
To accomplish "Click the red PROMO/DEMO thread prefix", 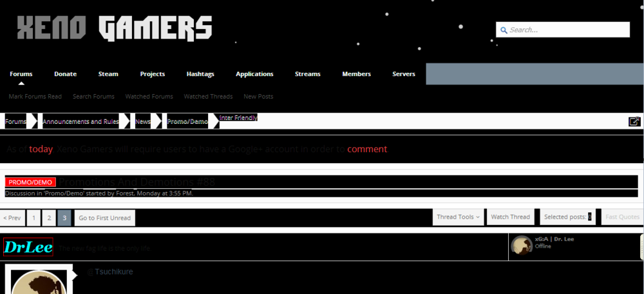I will coord(30,182).
